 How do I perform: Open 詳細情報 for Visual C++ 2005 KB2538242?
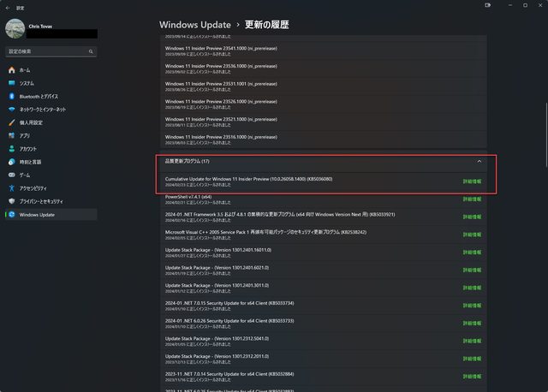tap(472, 234)
